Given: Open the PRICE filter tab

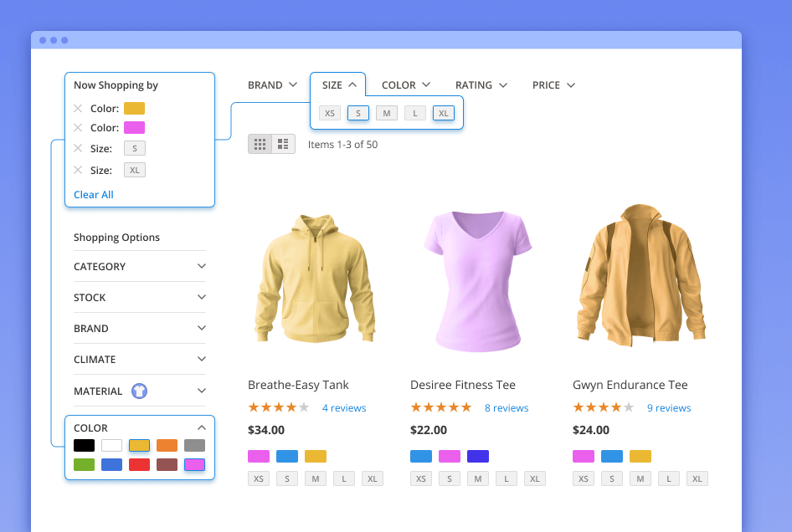Looking at the screenshot, I should (553, 84).
